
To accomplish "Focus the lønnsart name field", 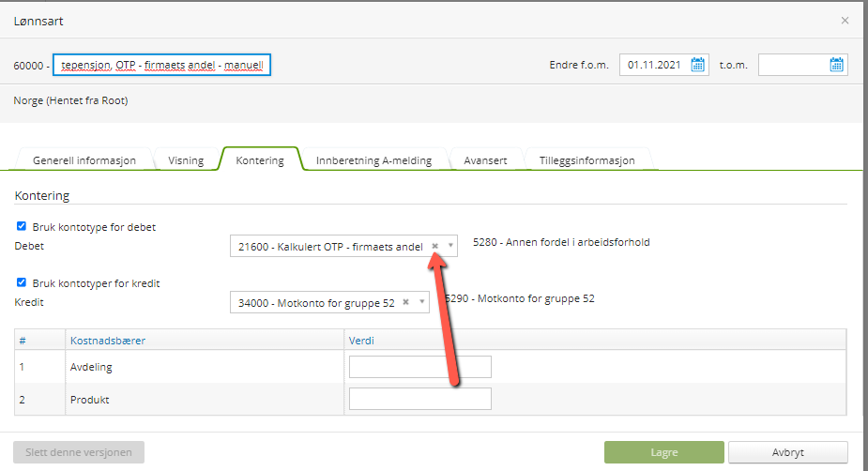I will (161, 65).
